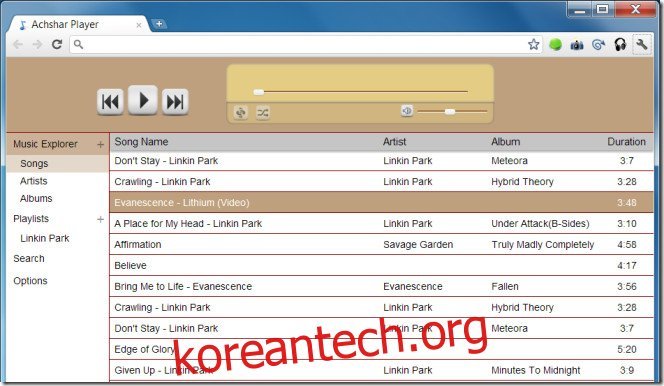Reload the page using refresh icon
664x386 pixels.
coord(57,44)
